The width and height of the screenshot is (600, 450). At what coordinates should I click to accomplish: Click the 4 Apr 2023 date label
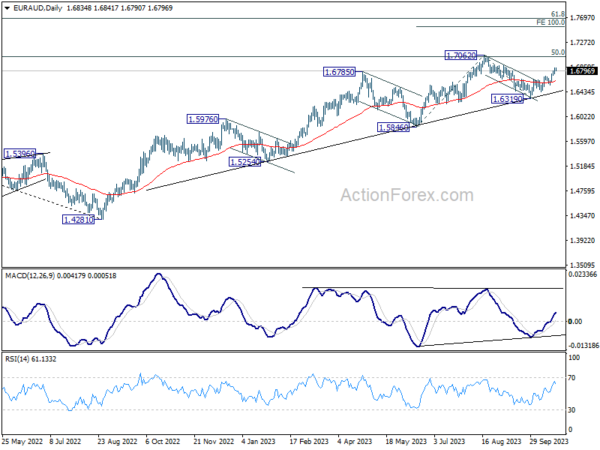click(x=355, y=442)
